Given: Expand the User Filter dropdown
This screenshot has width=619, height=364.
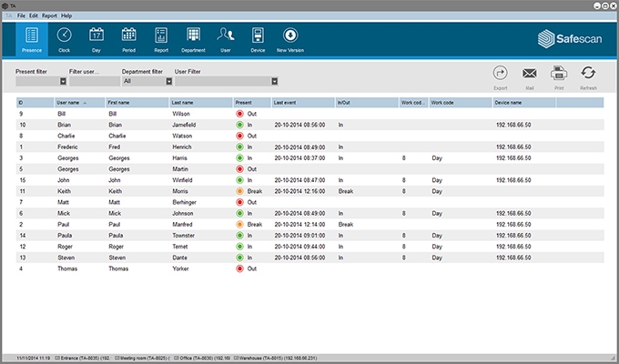Looking at the screenshot, I should [x=274, y=81].
